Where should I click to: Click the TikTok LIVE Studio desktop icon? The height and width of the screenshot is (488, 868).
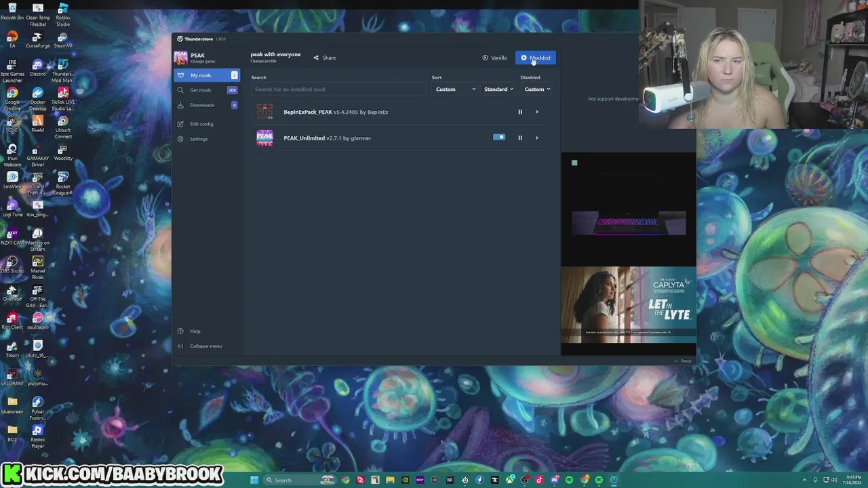[x=63, y=100]
